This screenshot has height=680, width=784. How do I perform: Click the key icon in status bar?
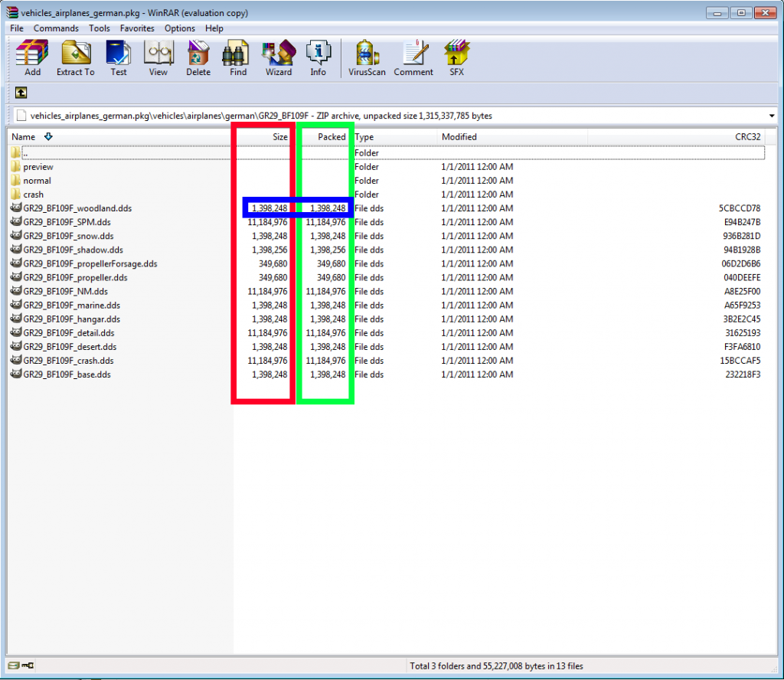click(28, 665)
